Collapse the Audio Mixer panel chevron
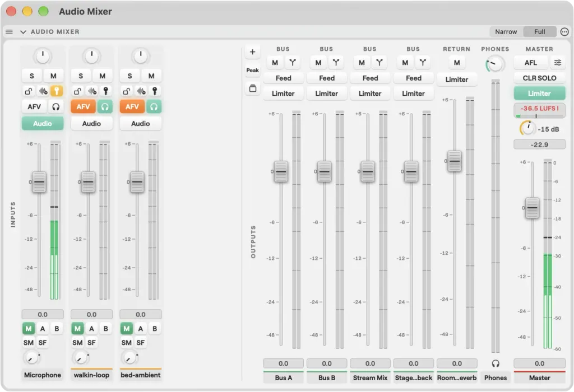Viewport: 574px width, 392px height. pyautogui.click(x=23, y=32)
